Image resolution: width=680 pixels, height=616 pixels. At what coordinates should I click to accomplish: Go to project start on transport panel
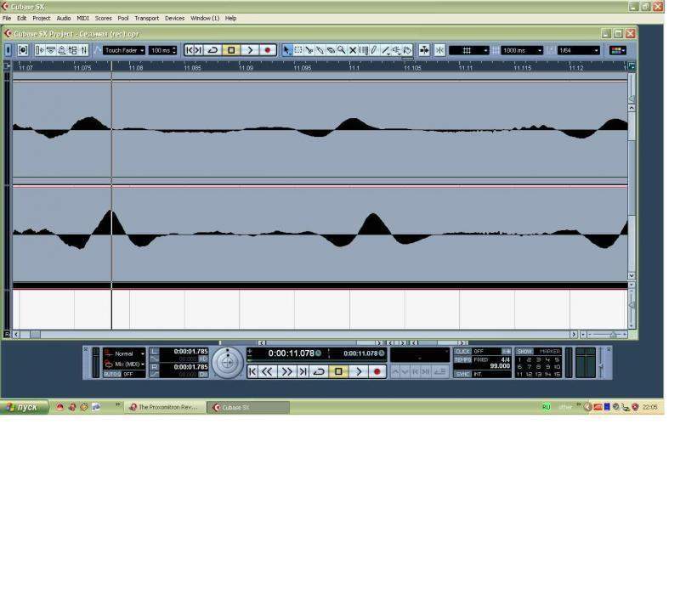[252, 371]
